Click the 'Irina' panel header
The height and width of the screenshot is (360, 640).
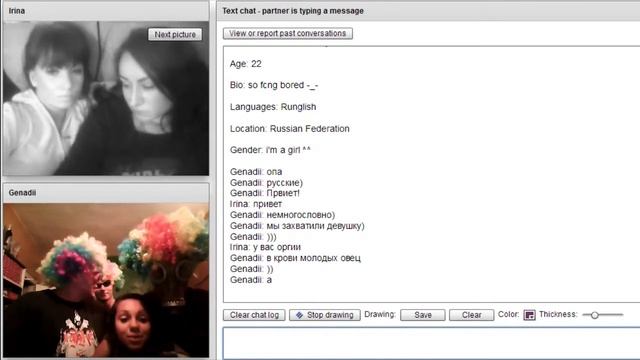[x=106, y=11]
